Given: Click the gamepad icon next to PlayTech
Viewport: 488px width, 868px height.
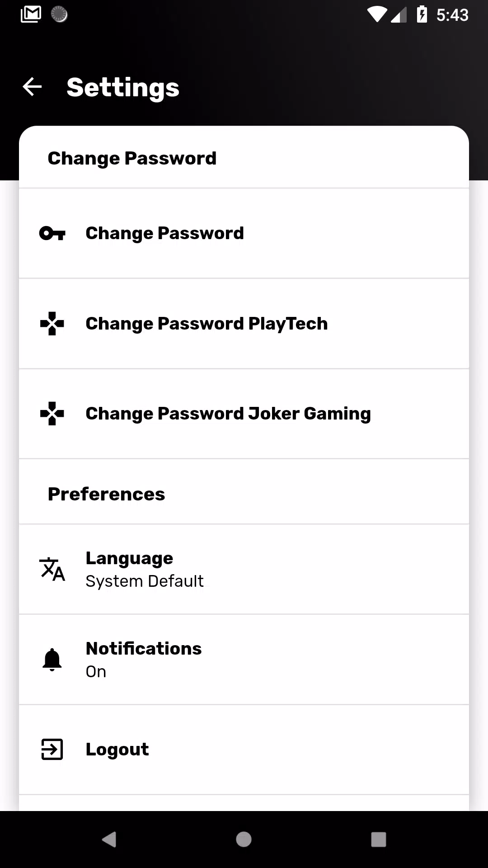Looking at the screenshot, I should click(52, 323).
